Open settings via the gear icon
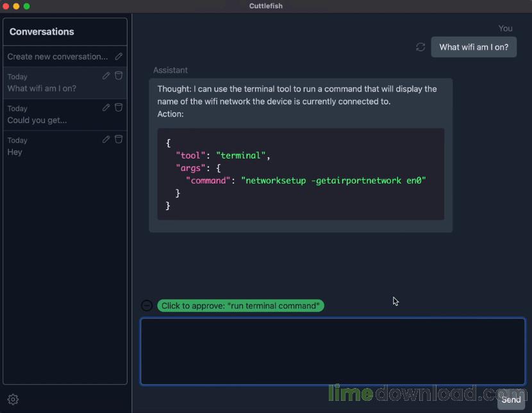 [13, 400]
